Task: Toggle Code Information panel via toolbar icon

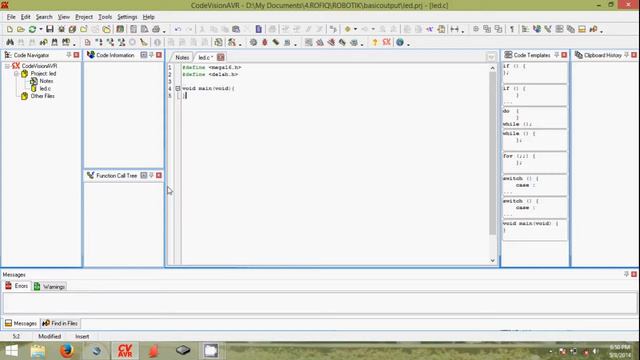Action: coord(537,29)
